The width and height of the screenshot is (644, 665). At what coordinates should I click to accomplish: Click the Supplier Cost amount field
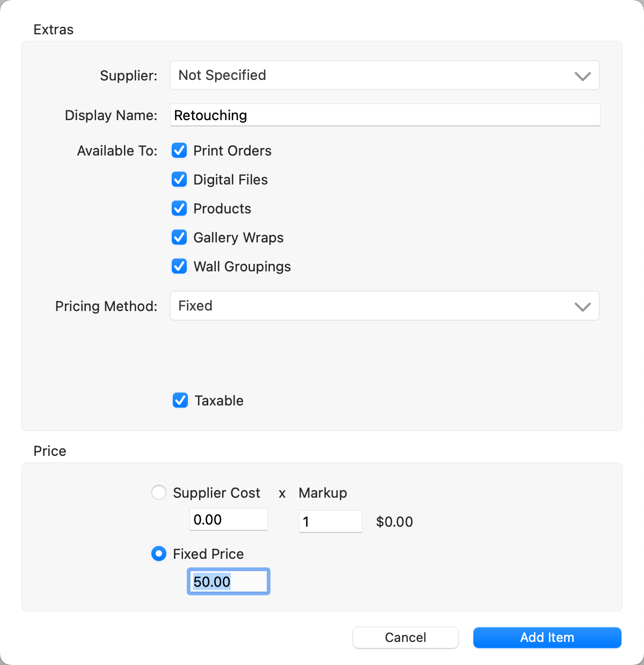228,520
